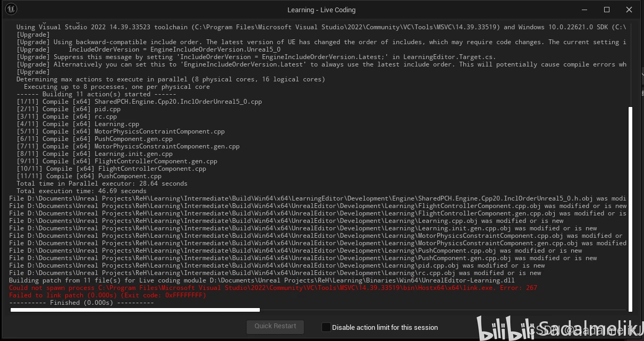
Task: Click the 'Using backward-compatible include order' line
Action: [x=321, y=42]
